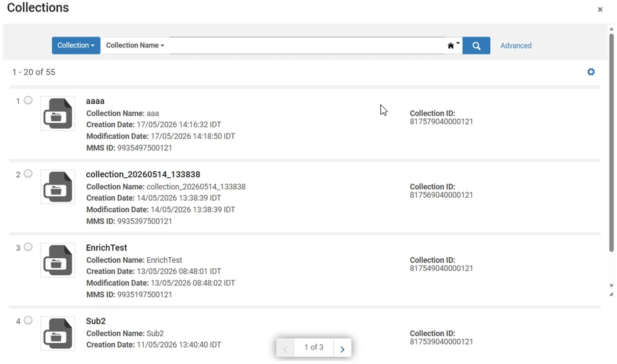Viewport: 617px width, 364px height.
Task: Click the magnifying glass search button
Action: click(476, 45)
